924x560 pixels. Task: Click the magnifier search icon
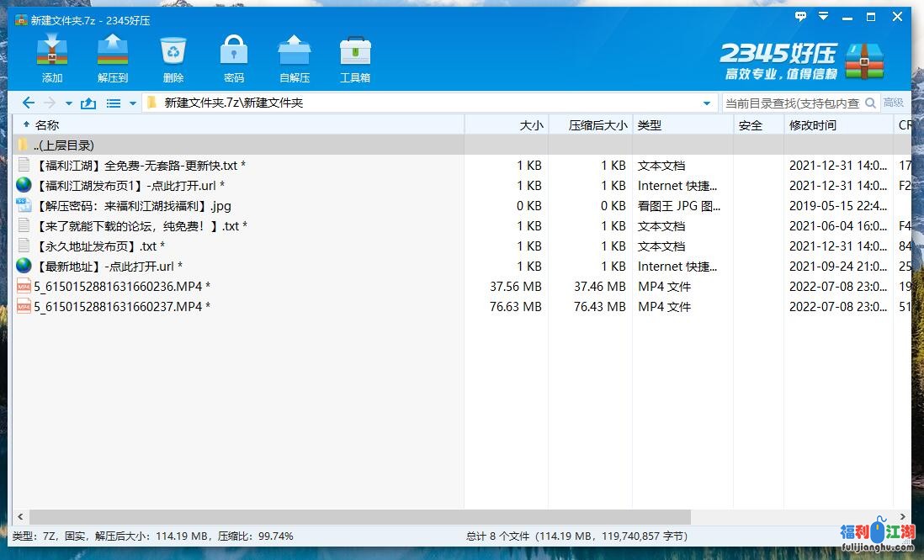[x=871, y=103]
